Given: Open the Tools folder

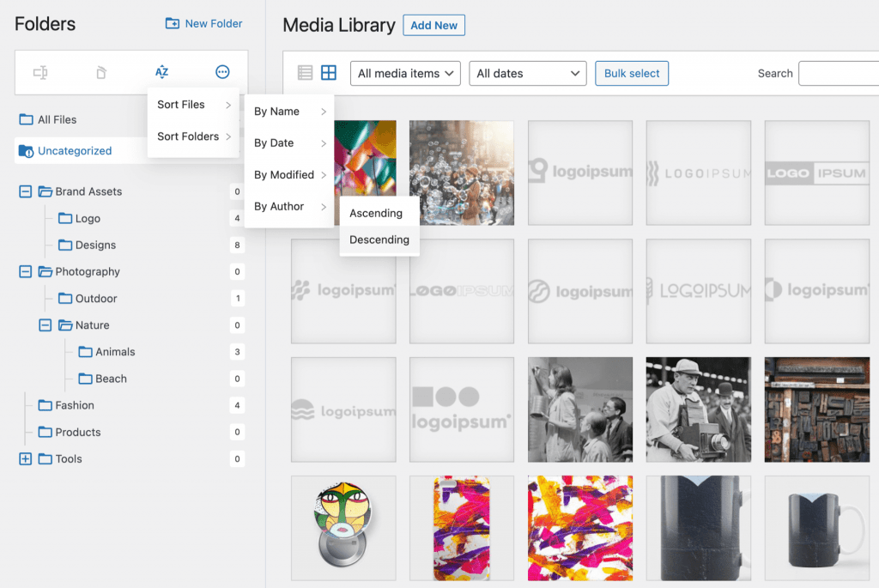Looking at the screenshot, I should click(60, 459).
